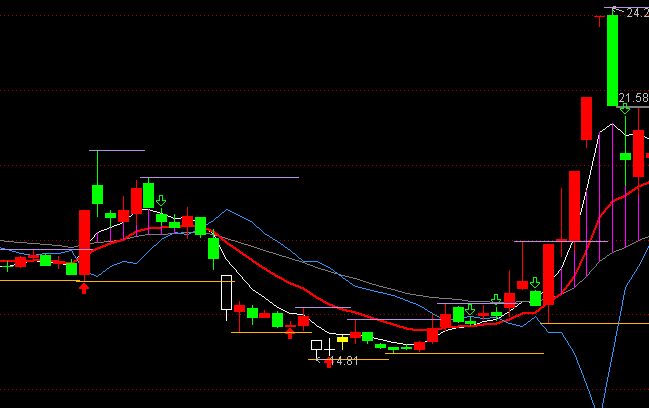Click the leftmost red up arrow signal

point(84,288)
